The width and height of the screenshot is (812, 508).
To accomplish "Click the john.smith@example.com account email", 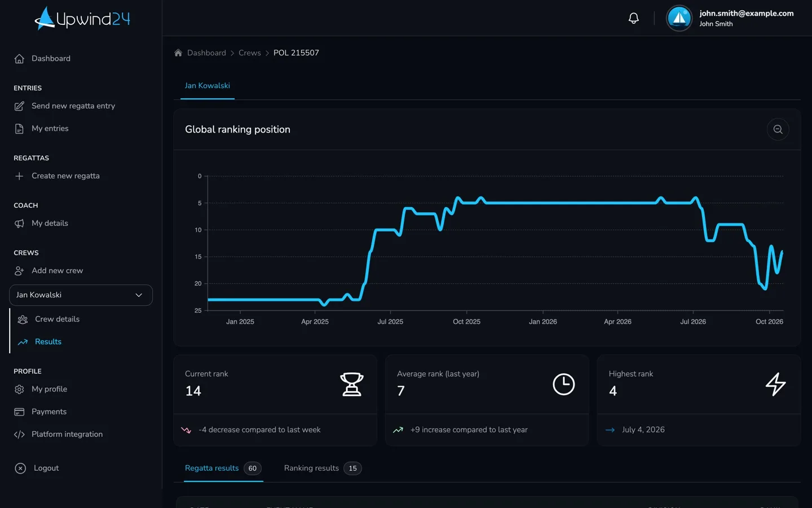I will (x=747, y=14).
